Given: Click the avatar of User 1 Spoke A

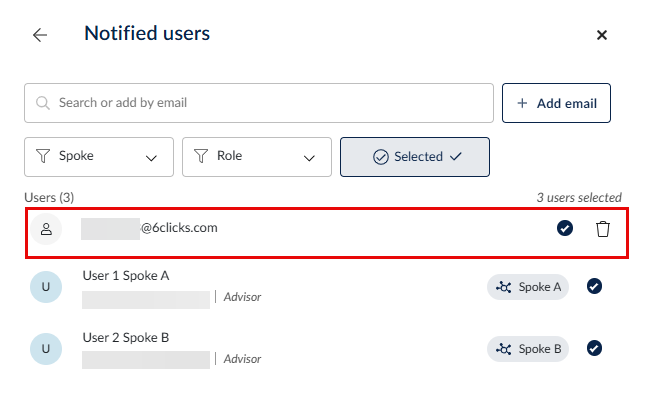Looking at the screenshot, I should [x=45, y=288].
